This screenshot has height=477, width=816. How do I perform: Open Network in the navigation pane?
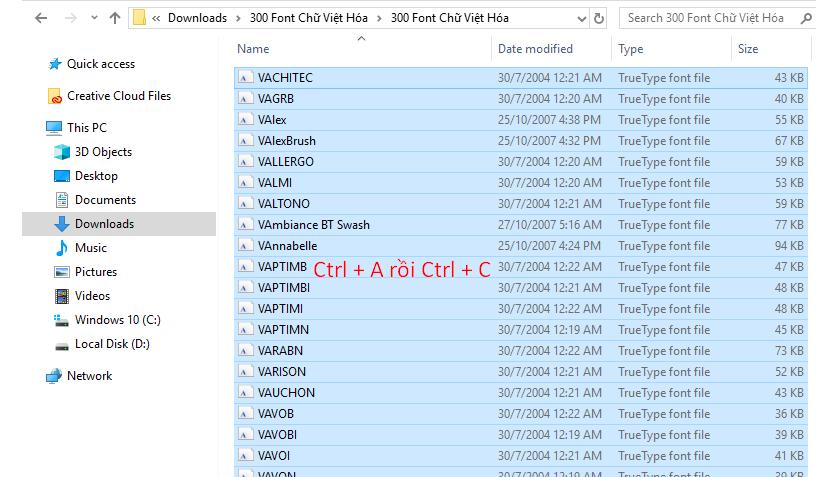tap(89, 376)
